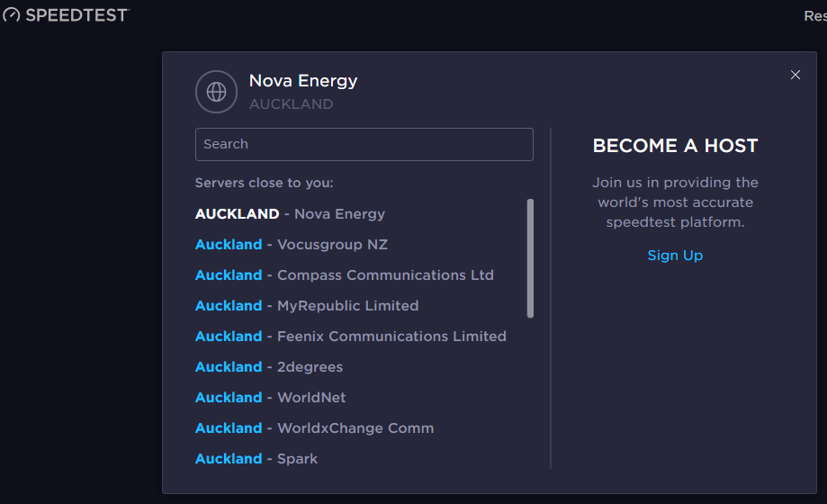The height and width of the screenshot is (504, 827).
Task: Pick Auckland - Compass Communications Ltd
Action: point(344,275)
